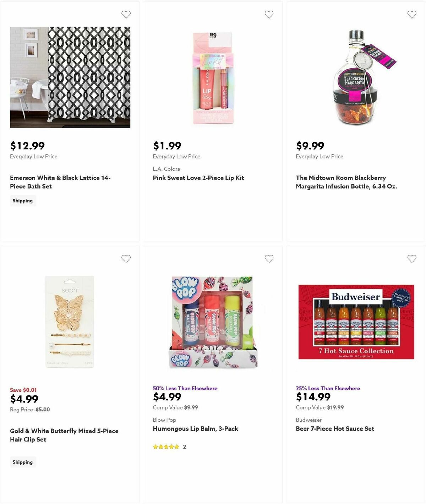Click the Shipping badge under the bath set
Screen dimensions: 426x504
[23, 201]
